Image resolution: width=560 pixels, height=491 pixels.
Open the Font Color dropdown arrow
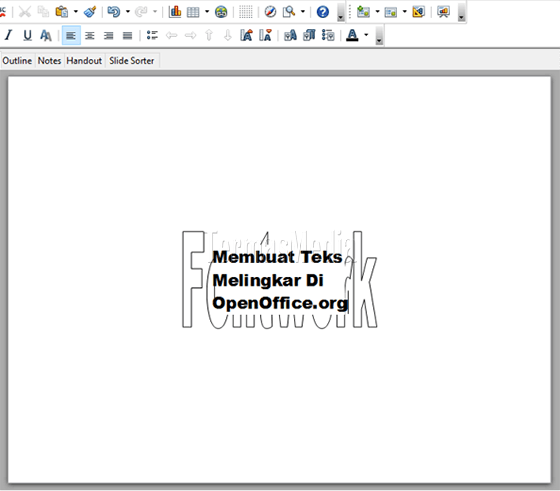[x=366, y=35]
